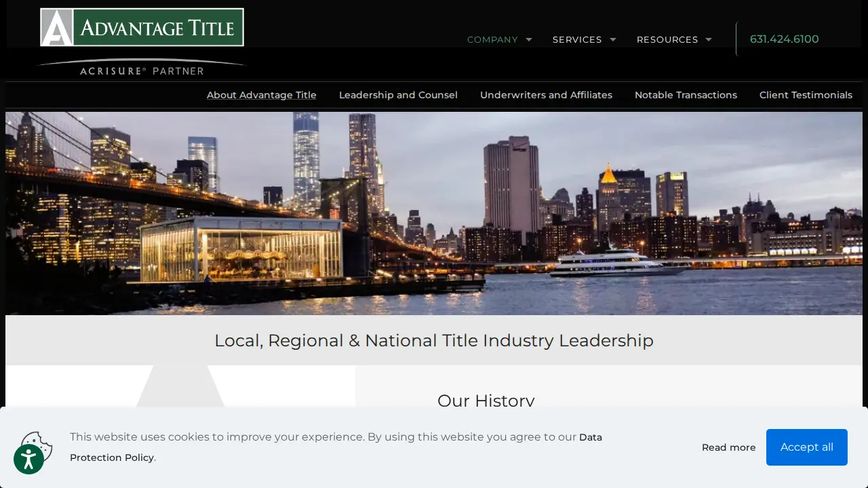Open the COMPANY menu
Viewport: 868px width, 488px height.
coord(492,39)
